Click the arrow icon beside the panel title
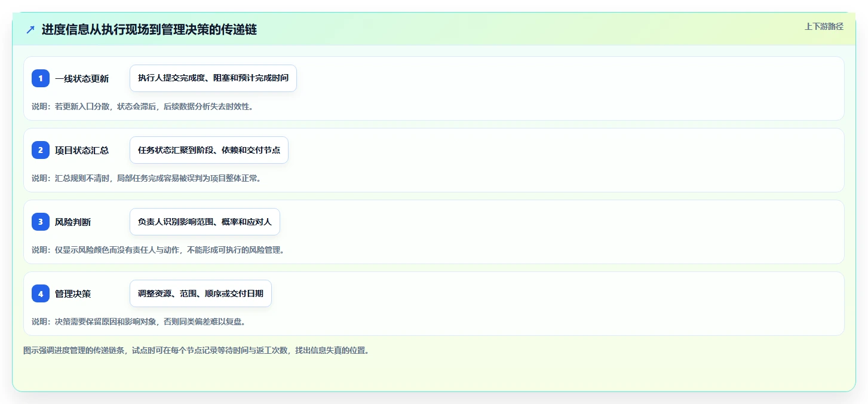 [30, 29]
